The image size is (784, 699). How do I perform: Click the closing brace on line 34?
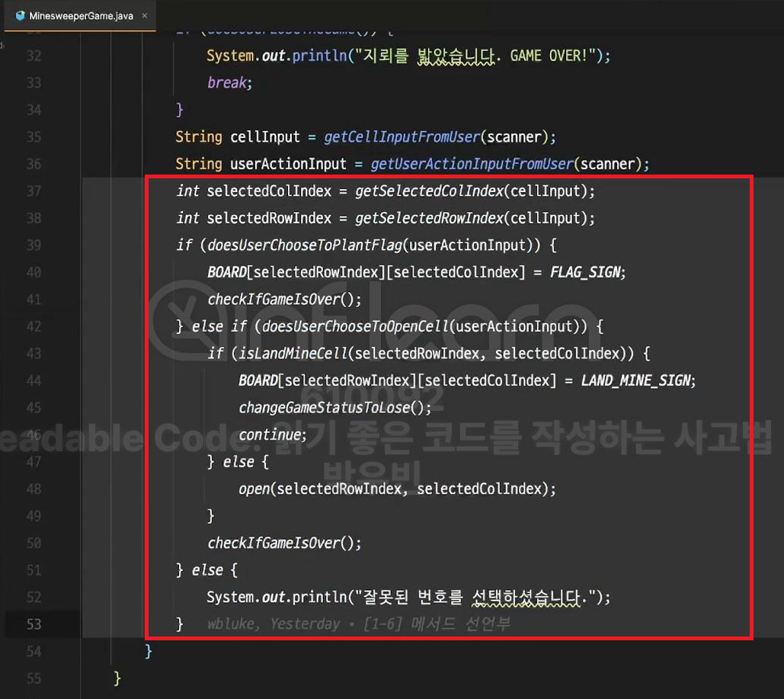point(180,110)
